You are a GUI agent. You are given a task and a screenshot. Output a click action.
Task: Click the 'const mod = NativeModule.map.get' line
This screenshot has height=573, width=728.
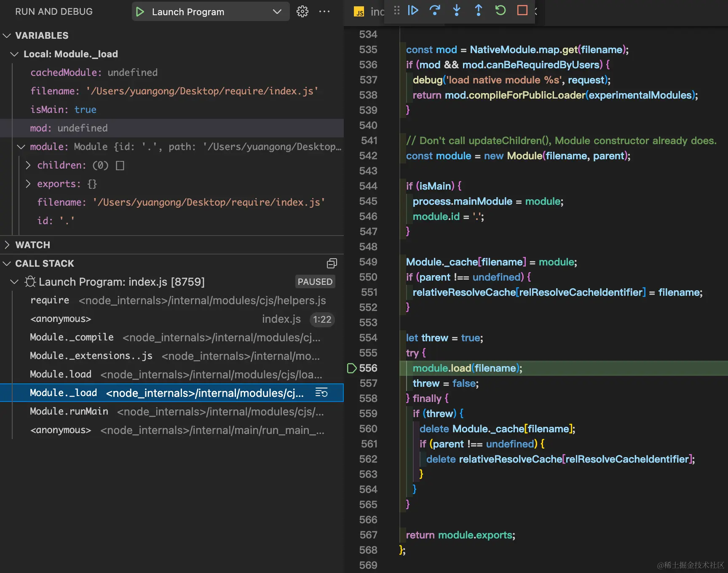tap(517, 50)
